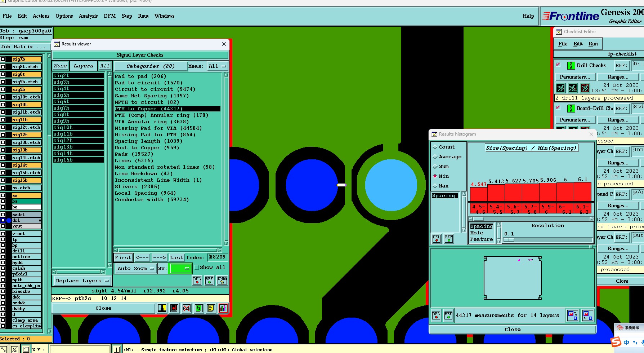Go to previous result arrow button

pyautogui.click(x=142, y=258)
